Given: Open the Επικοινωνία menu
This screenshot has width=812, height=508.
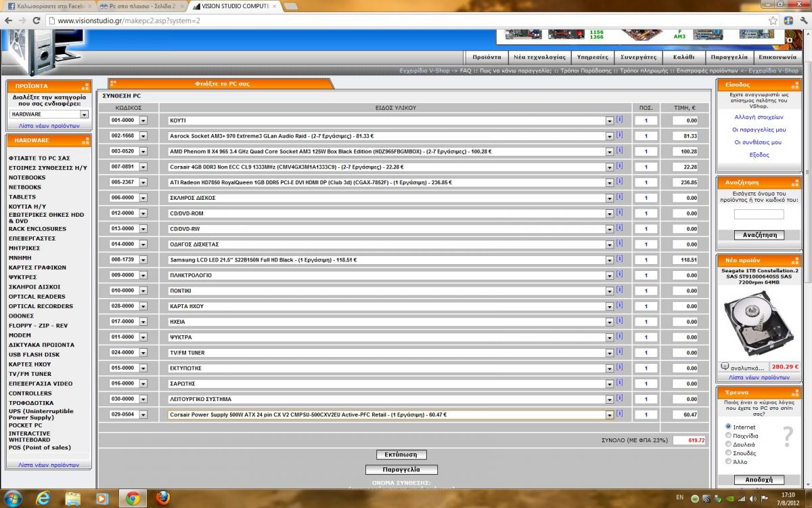Looking at the screenshot, I should 777,57.
